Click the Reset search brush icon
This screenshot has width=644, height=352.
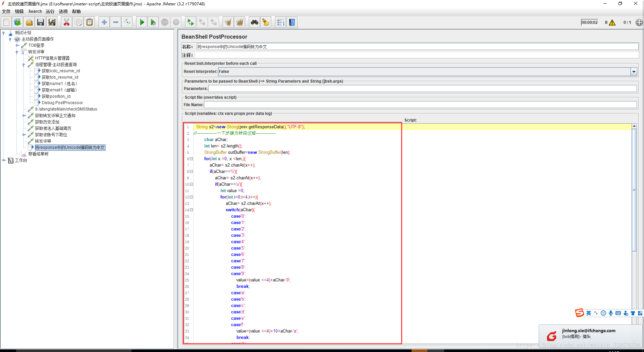[266, 23]
